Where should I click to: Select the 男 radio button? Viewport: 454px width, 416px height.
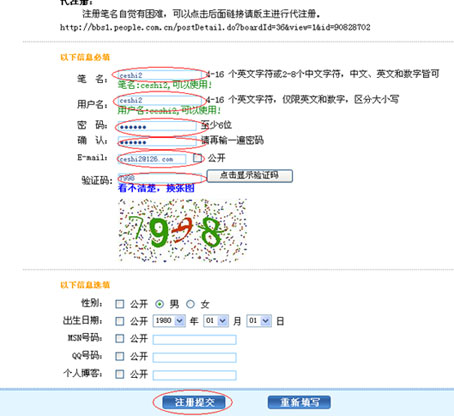[160, 304]
